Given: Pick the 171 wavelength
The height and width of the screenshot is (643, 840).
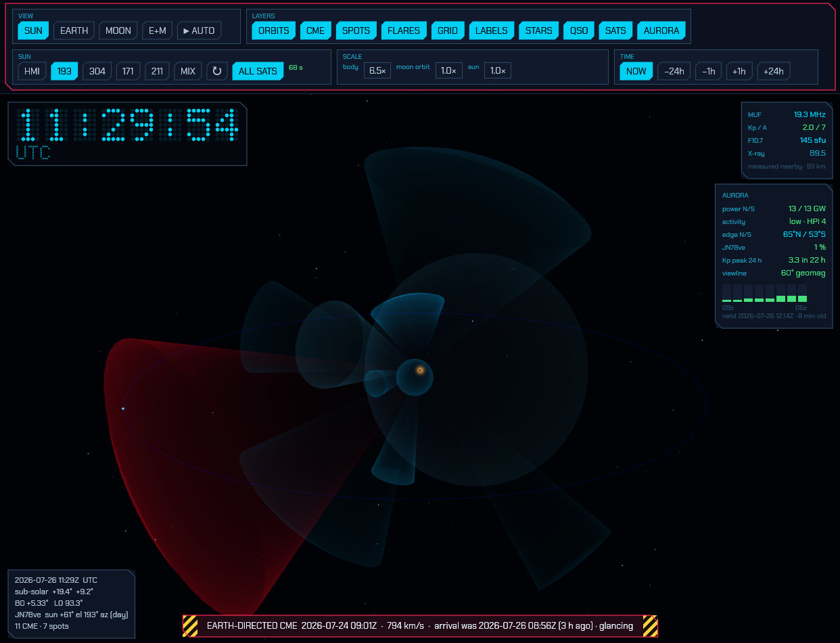Looking at the screenshot, I should pyautogui.click(x=128, y=71).
